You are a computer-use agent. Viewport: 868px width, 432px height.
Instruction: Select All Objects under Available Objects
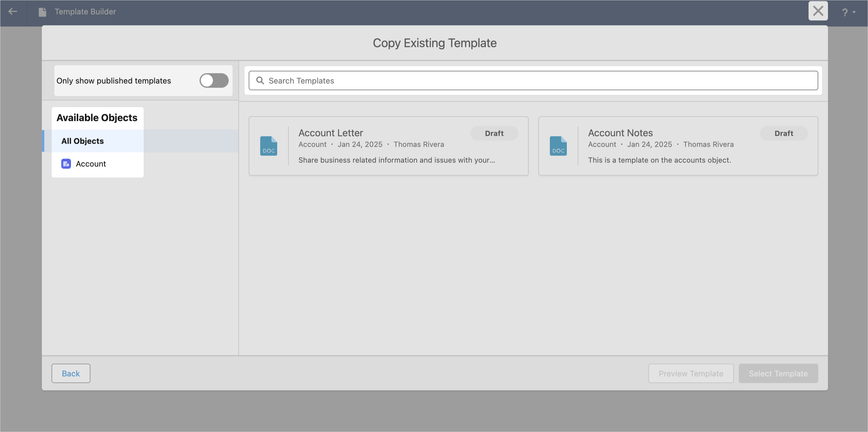click(82, 141)
